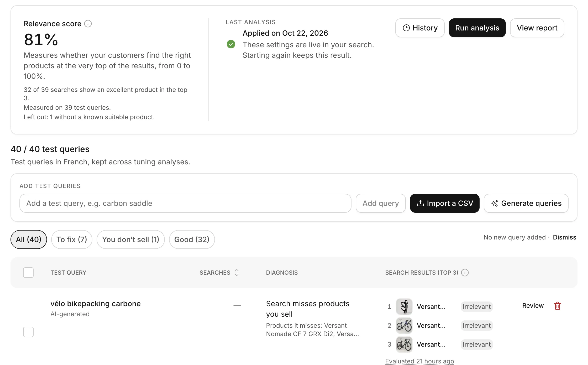The image size is (588, 365).
Task: Open the second result bike thumbnail
Action: tap(404, 325)
